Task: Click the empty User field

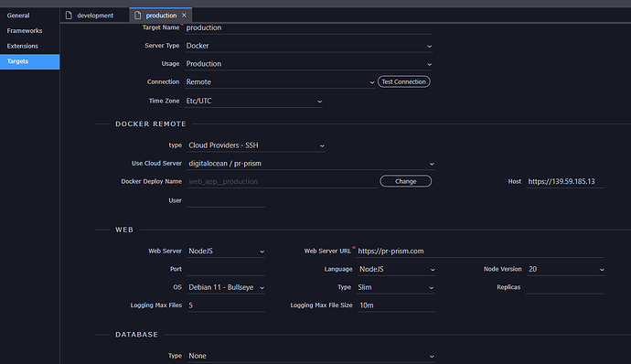Action: tap(226, 200)
